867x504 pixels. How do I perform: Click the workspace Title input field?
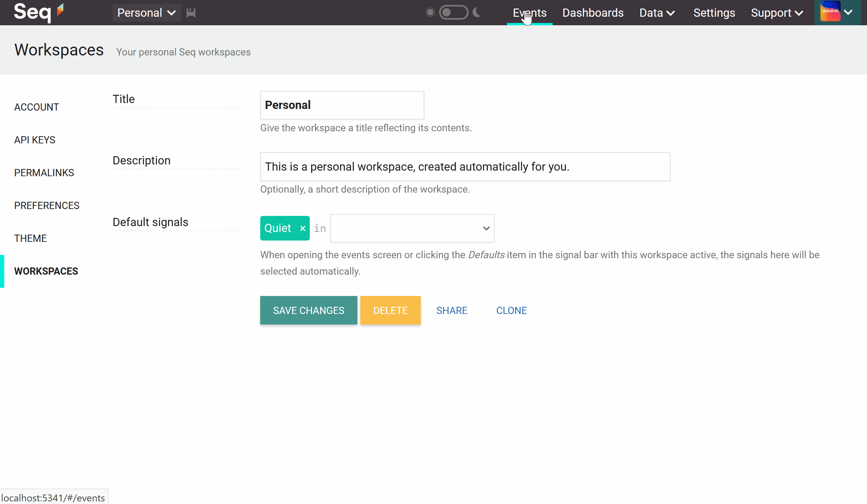click(342, 105)
